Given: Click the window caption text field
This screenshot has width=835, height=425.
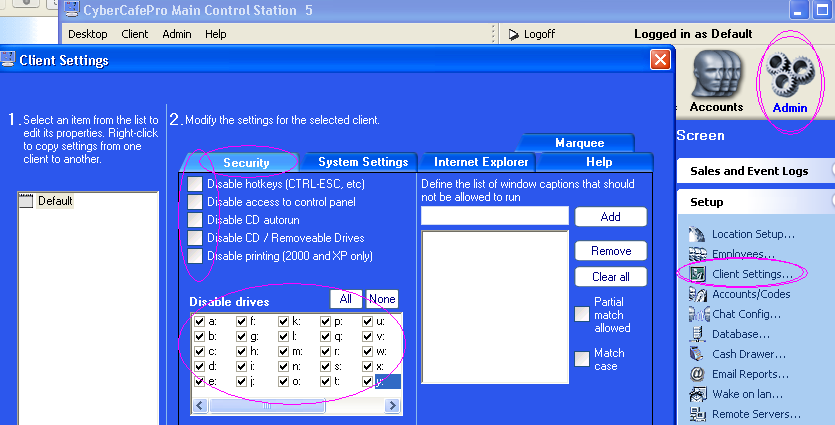Looking at the screenshot, I should (x=494, y=216).
